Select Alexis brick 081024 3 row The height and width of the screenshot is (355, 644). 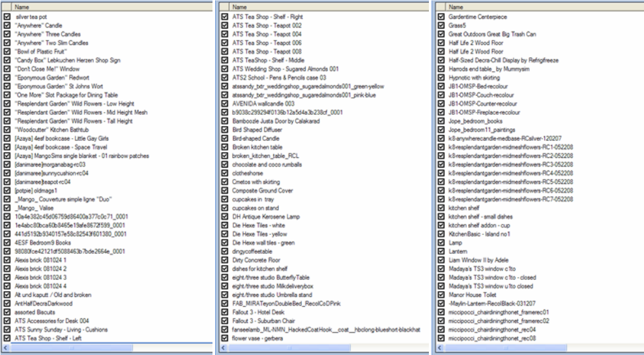[x=40, y=277]
